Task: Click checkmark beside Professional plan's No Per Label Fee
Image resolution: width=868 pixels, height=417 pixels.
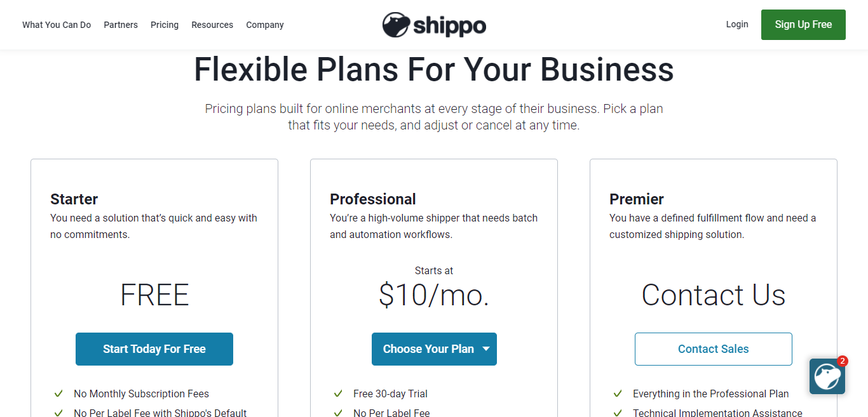Action: [x=338, y=413]
